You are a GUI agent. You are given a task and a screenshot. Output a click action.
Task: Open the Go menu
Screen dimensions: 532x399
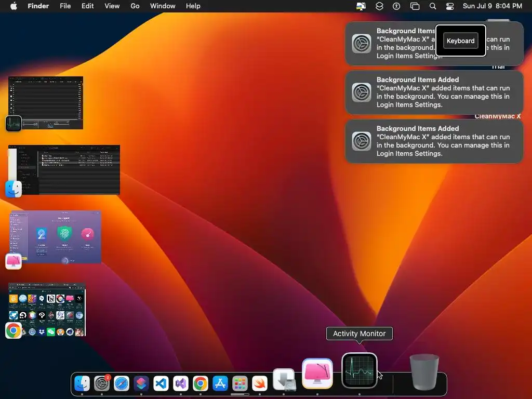135,6
